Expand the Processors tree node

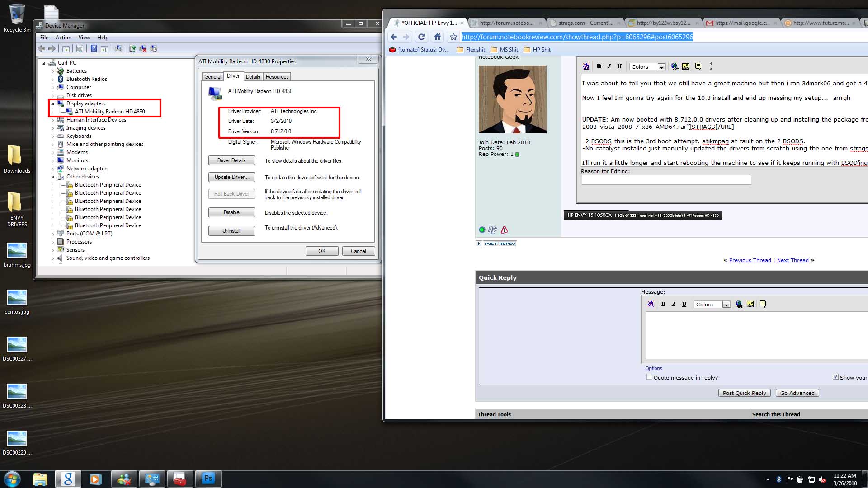[52, 242]
